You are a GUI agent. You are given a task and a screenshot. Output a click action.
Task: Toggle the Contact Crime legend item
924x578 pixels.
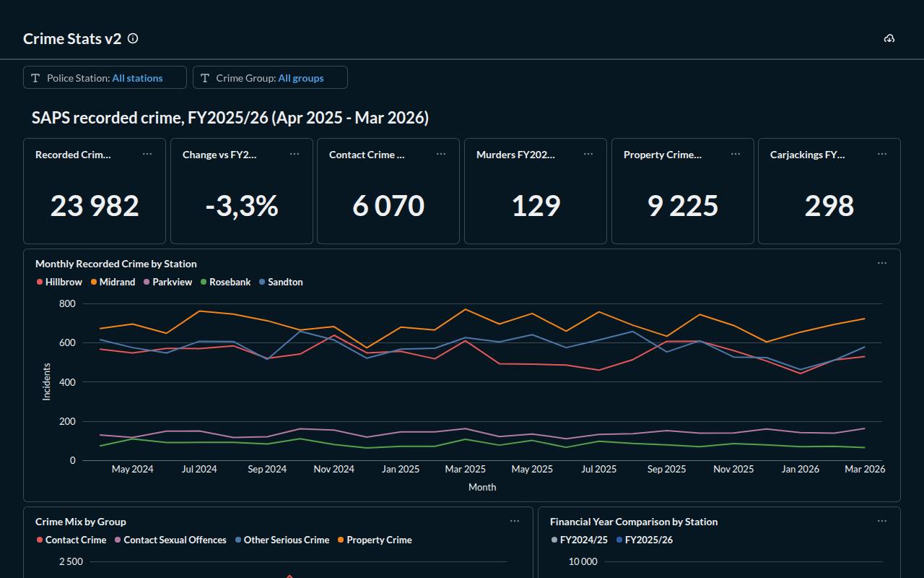71,540
